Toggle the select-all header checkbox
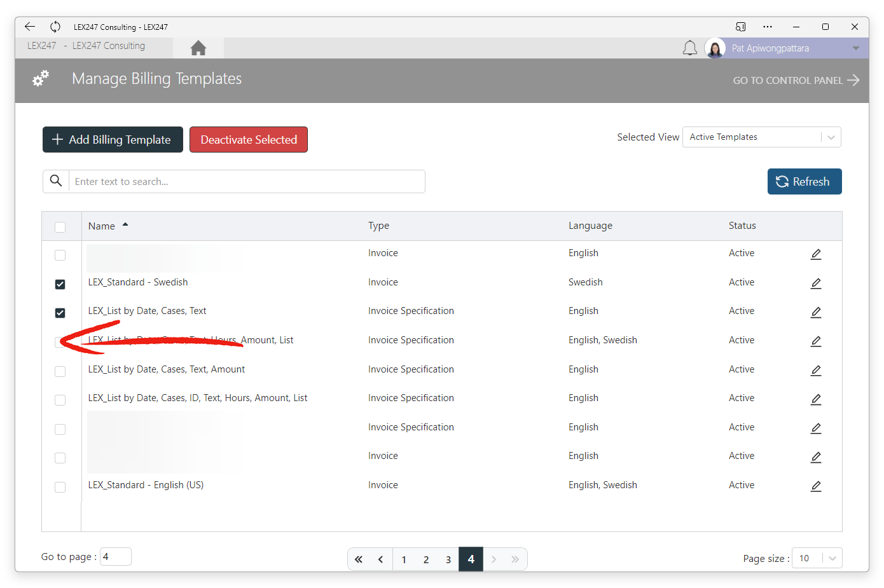The height and width of the screenshot is (588, 884). tap(60, 227)
